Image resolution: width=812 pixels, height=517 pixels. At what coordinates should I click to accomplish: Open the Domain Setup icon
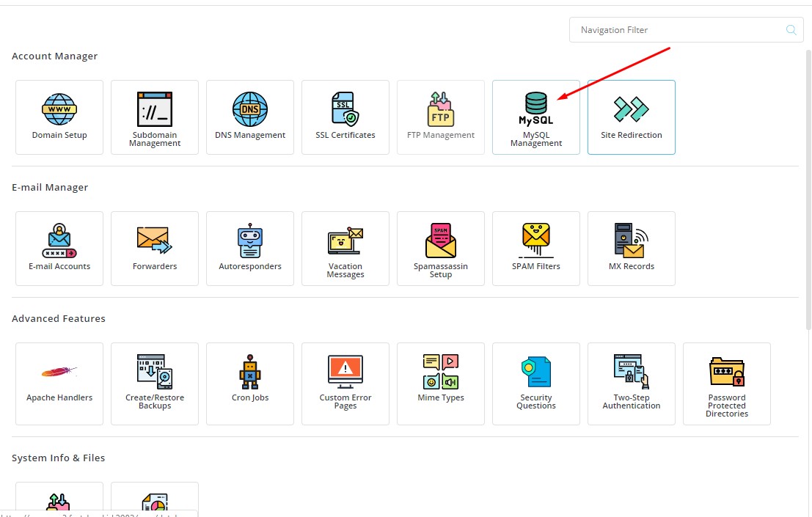[x=59, y=110]
